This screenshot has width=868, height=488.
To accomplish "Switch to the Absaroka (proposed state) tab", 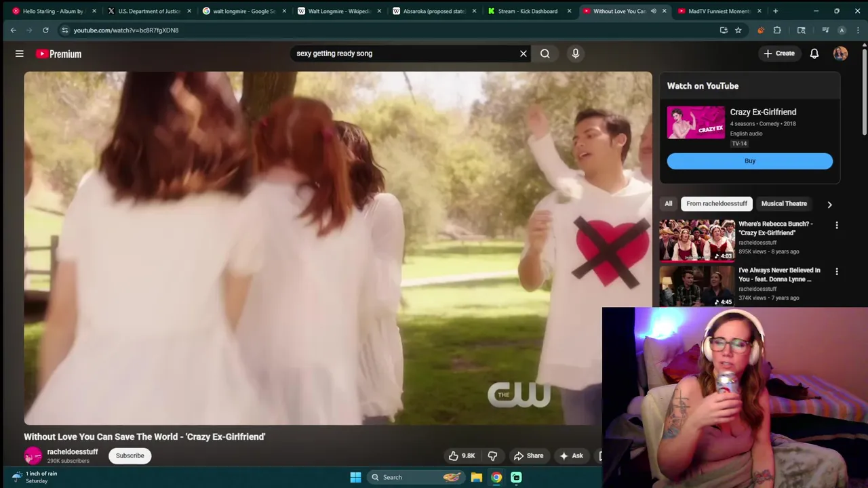I will coord(433,11).
